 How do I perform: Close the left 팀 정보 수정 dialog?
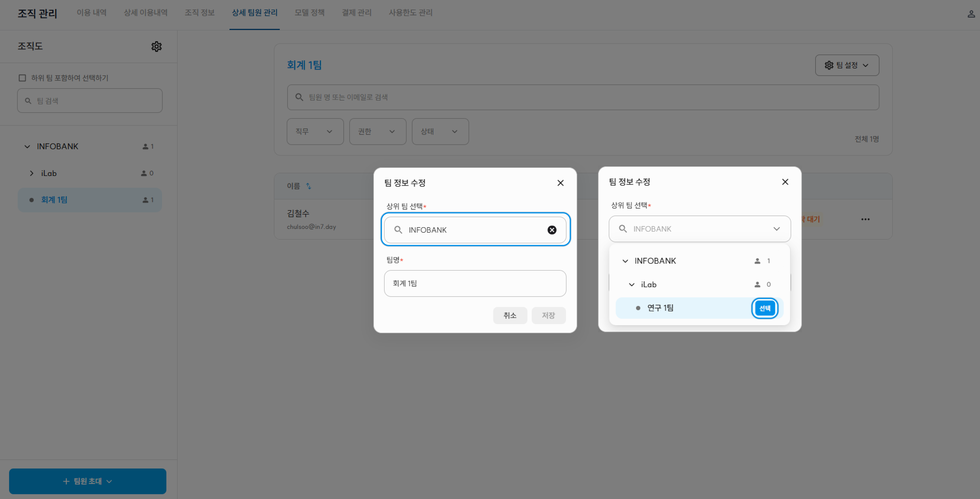[x=560, y=183]
